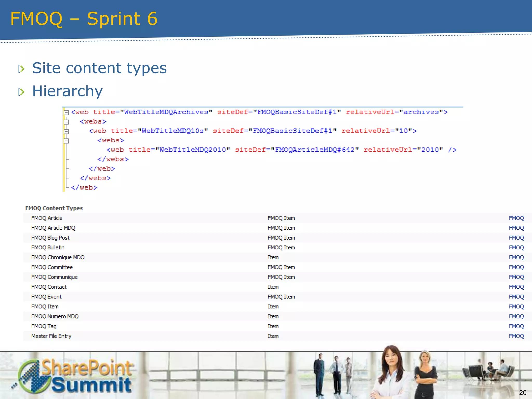Screen dimensions: 532x399
Task: Select parent 'Item' in FMOQ Tag row
Action: pos(273,326)
